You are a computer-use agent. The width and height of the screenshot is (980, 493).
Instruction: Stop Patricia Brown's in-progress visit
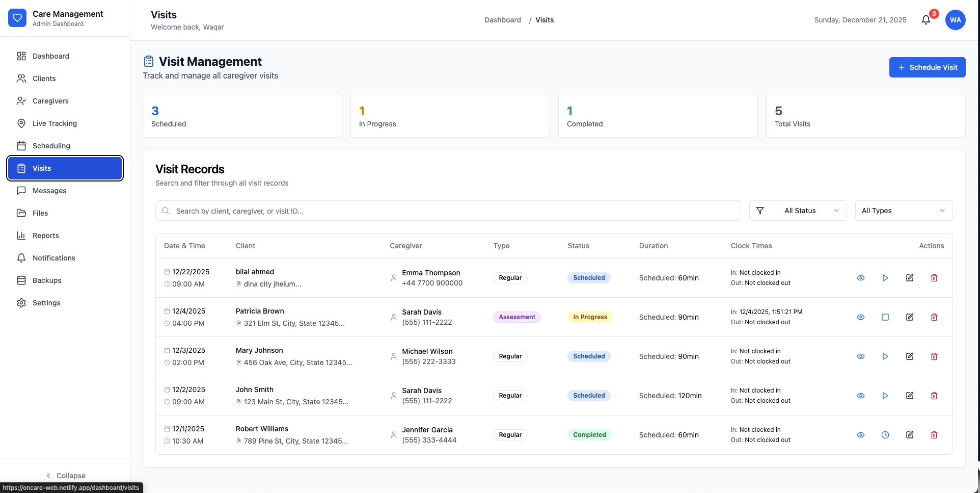coord(885,317)
